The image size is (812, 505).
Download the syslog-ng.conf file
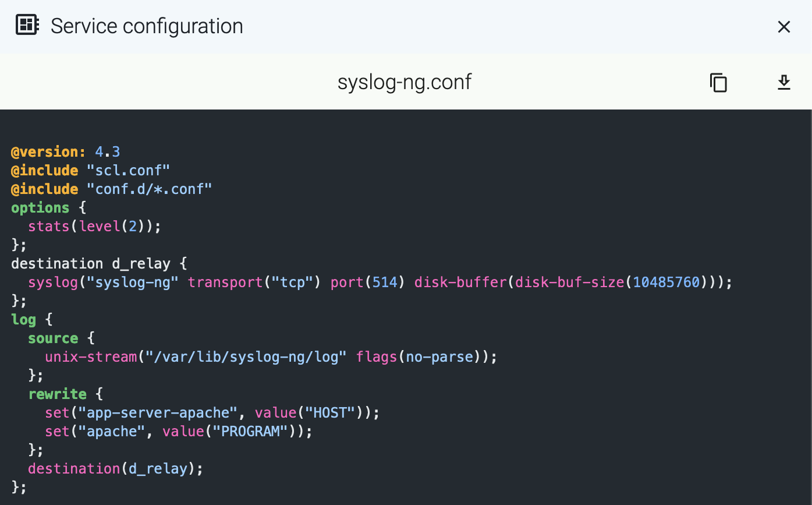click(x=784, y=83)
